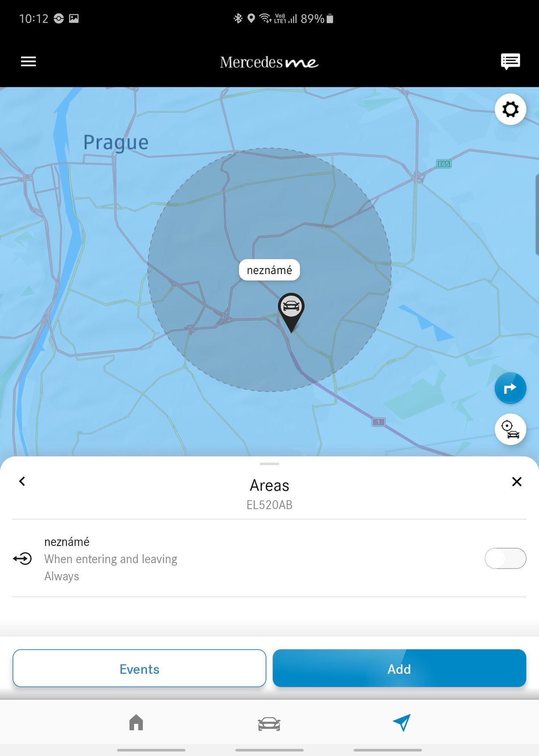Switch to the vehicle tab
This screenshot has height=756, width=539.
(x=269, y=724)
